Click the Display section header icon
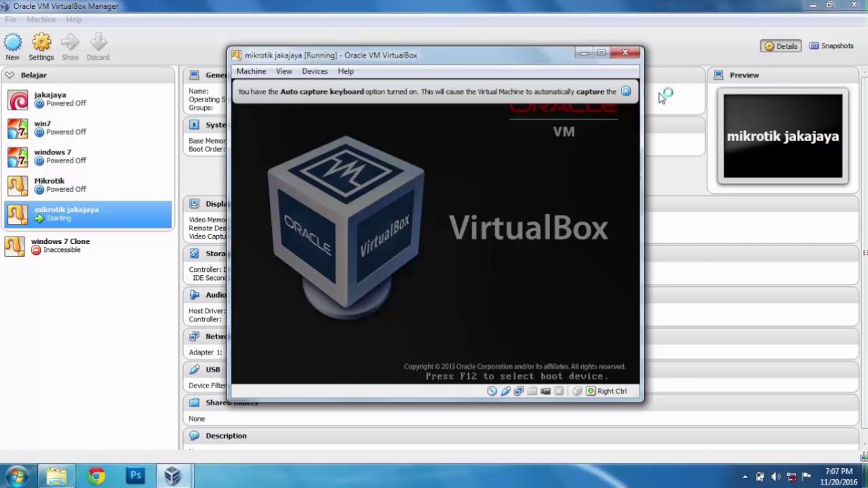Image resolution: width=868 pixels, height=488 pixels. click(x=195, y=203)
